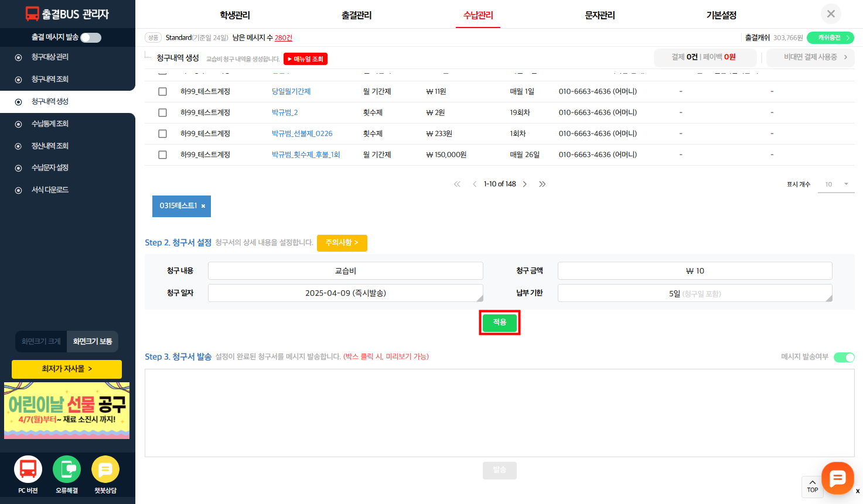Image resolution: width=863 pixels, height=504 pixels.
Task: Open the 표시 개수 dropdown
Action: (x=836, y=184)
